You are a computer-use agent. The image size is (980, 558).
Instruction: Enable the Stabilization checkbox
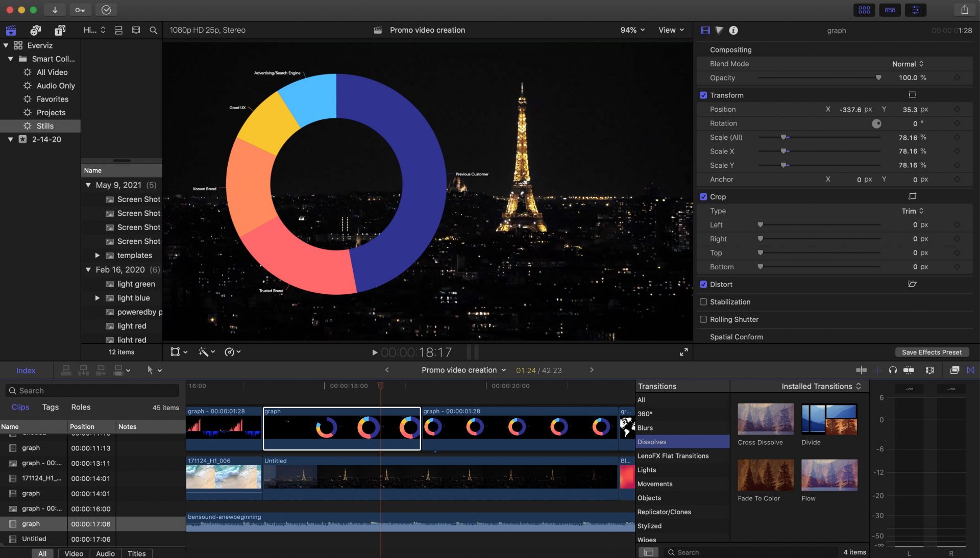click(703, 302)
